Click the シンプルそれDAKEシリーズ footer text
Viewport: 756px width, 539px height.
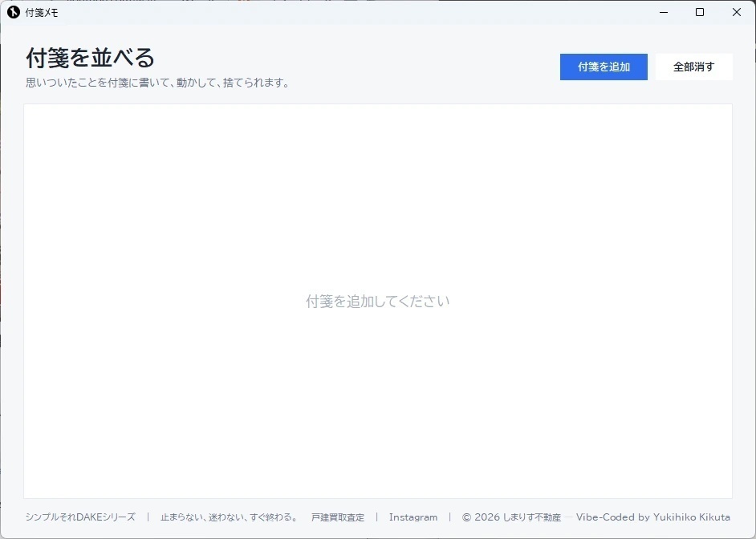coord(80,517)
